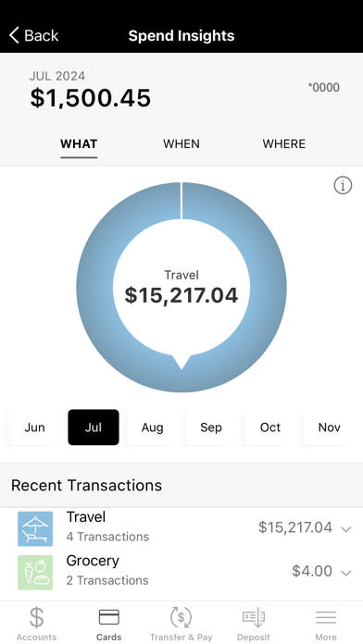Switch to the WHEN tab
Screen dimensions: 363x644
[x=181, y=144]
